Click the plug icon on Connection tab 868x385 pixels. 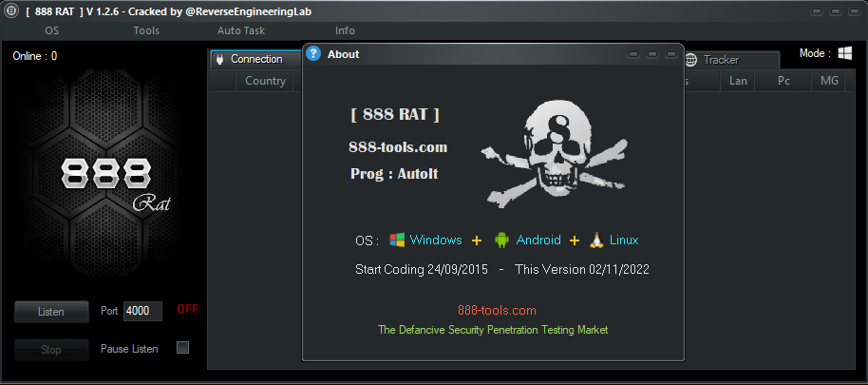219,59
